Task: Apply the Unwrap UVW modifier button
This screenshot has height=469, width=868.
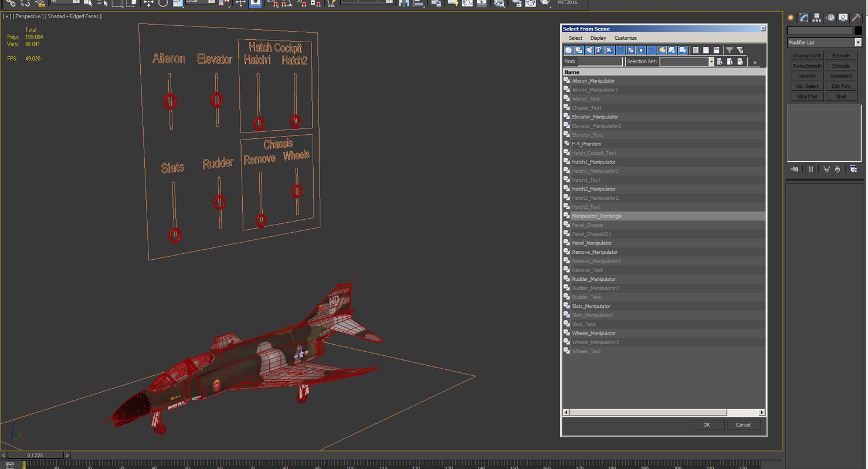Action: tap(807, 56)
